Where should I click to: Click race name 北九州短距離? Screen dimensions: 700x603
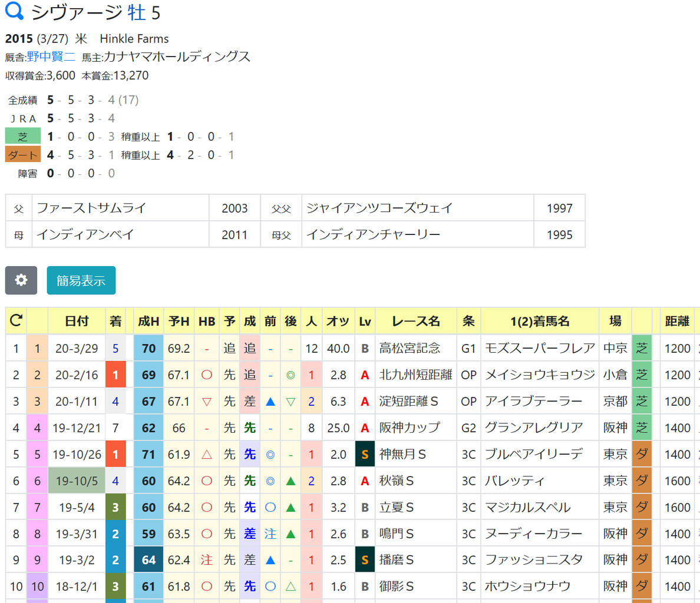tap(415, 375)
